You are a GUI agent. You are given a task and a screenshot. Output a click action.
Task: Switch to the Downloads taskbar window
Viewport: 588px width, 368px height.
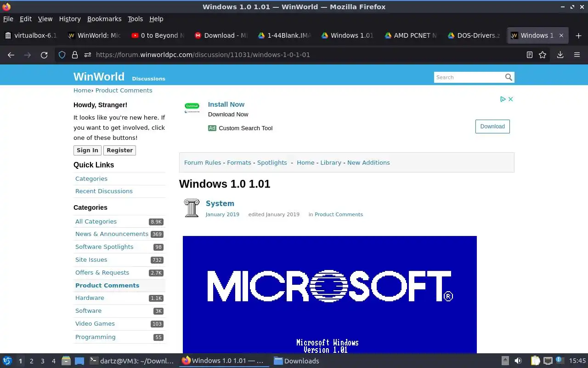pyautogui.click(x=297, y=361)
